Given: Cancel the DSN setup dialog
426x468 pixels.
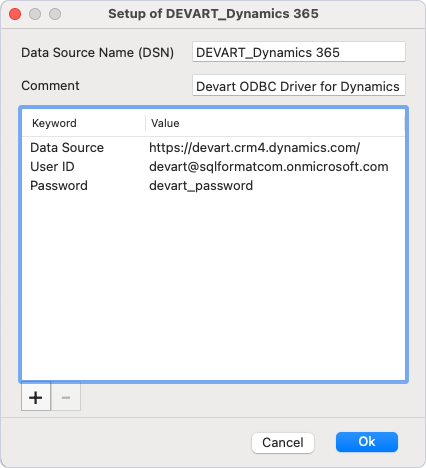Looking at the screenshot, I should (x=283, y=443).
